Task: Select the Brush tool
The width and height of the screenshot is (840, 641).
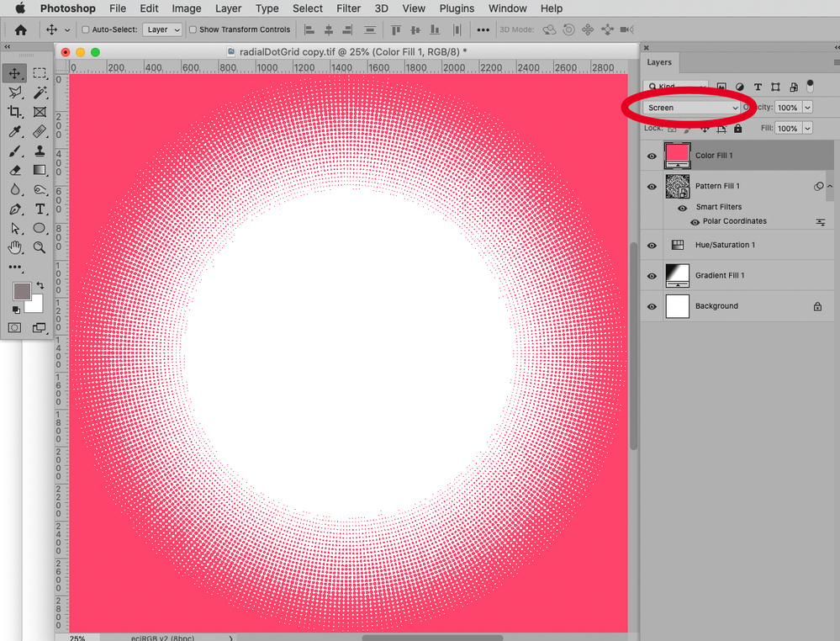Action: [14, 150]
